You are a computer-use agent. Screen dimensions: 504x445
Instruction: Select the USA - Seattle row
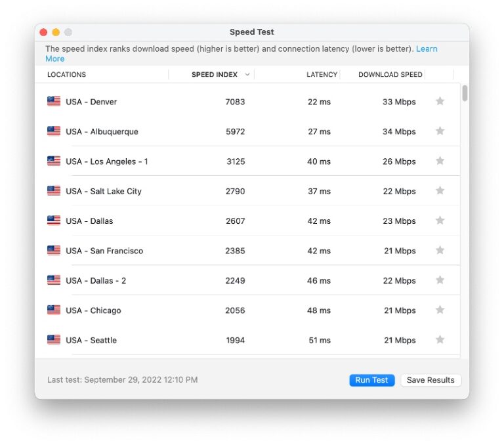(x=197, y=340)
